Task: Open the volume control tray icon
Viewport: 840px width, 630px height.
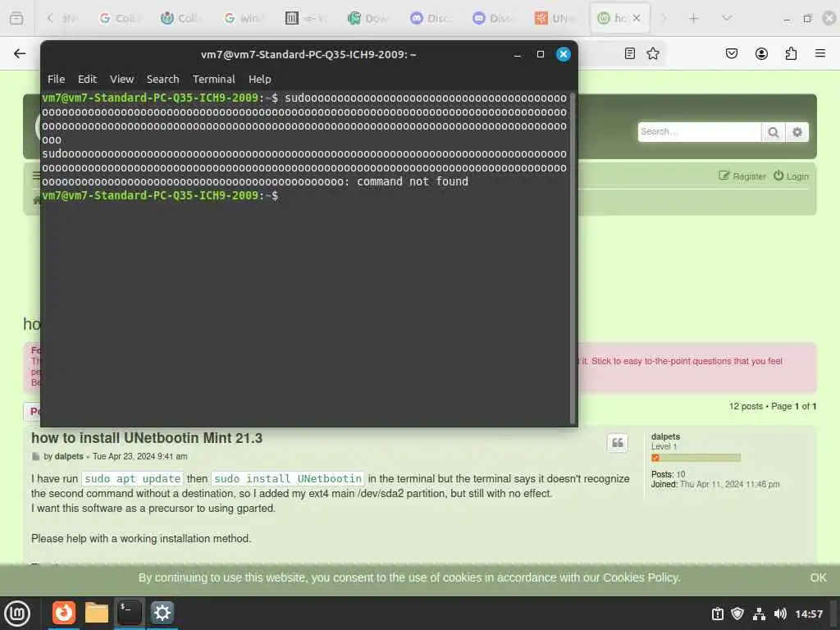Action: tap(780, 614)
